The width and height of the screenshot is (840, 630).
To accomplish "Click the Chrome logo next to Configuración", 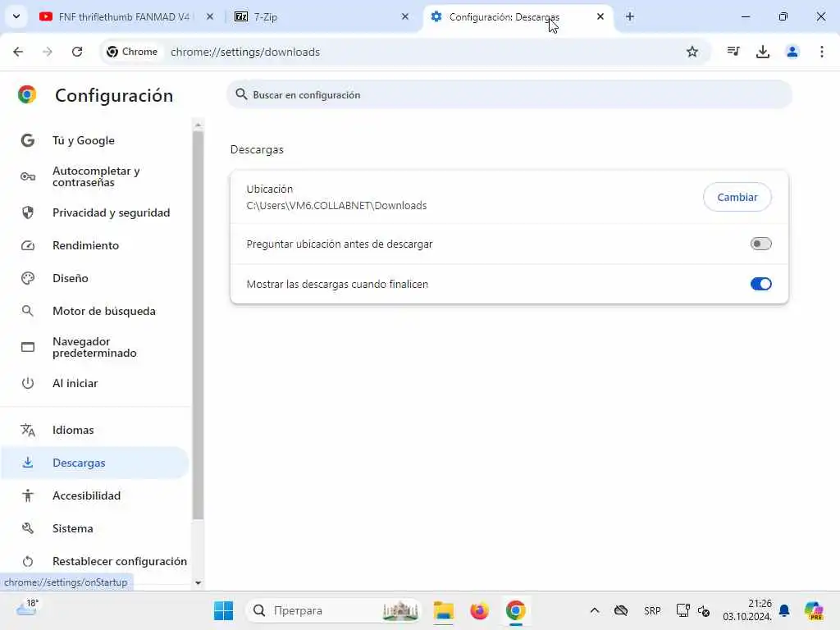I will pos(27,94).
